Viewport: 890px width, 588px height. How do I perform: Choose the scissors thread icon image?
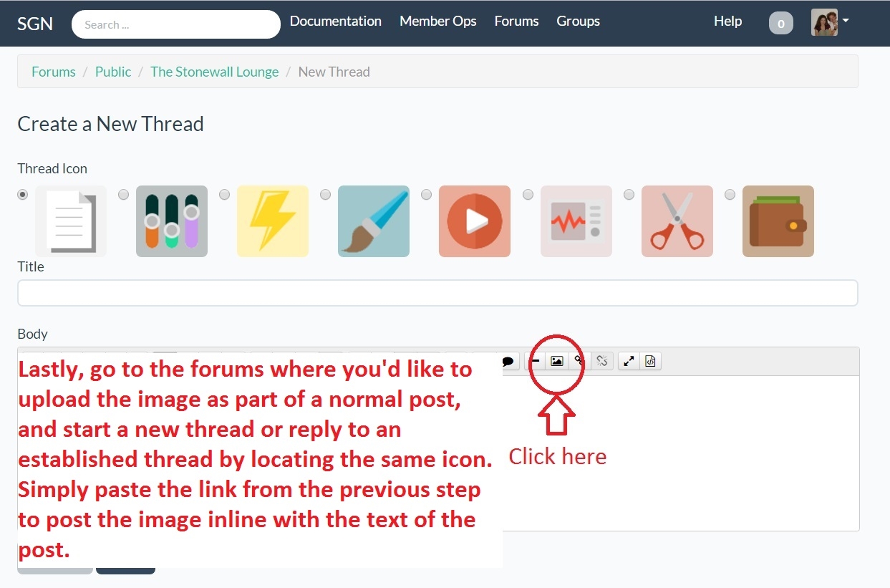[677, 221]
